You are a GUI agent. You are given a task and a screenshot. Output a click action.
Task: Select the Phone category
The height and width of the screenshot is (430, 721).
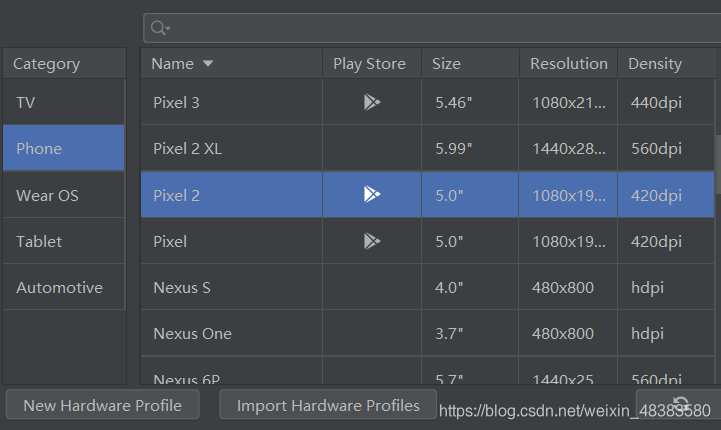pos(63,148)
